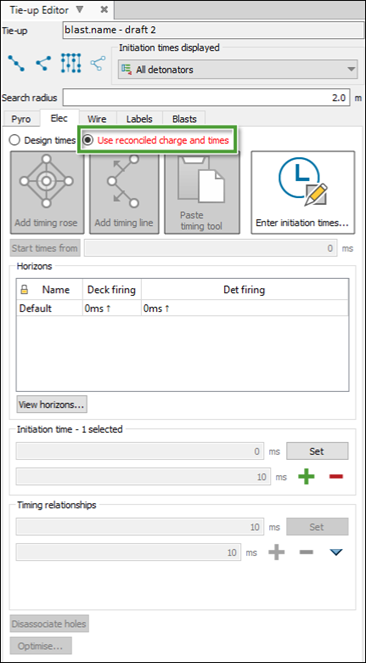Expand the blue Timing relationships arrow

[336, 552]
